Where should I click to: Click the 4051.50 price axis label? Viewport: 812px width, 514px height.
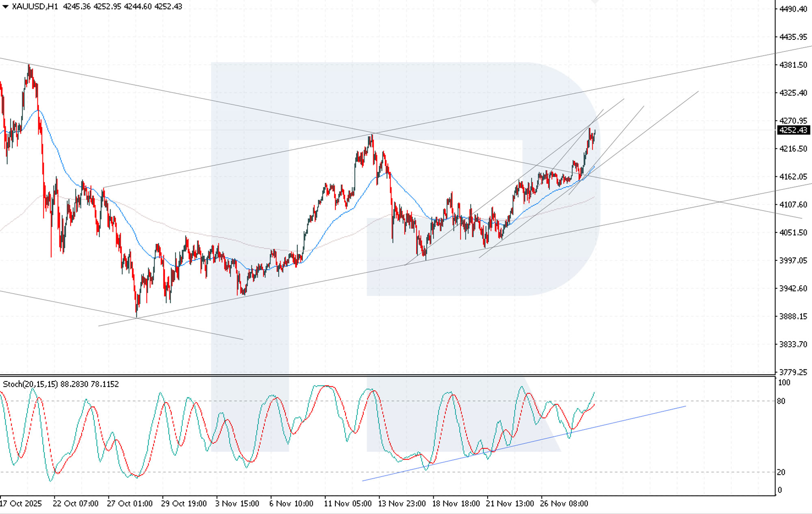(793, 232)
